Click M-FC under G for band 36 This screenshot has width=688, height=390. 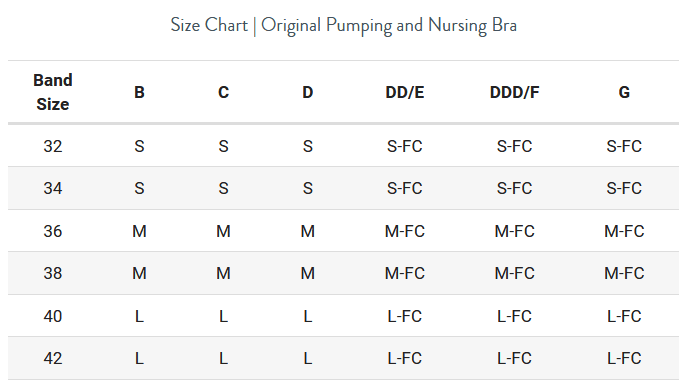click(x=624, y=231)
